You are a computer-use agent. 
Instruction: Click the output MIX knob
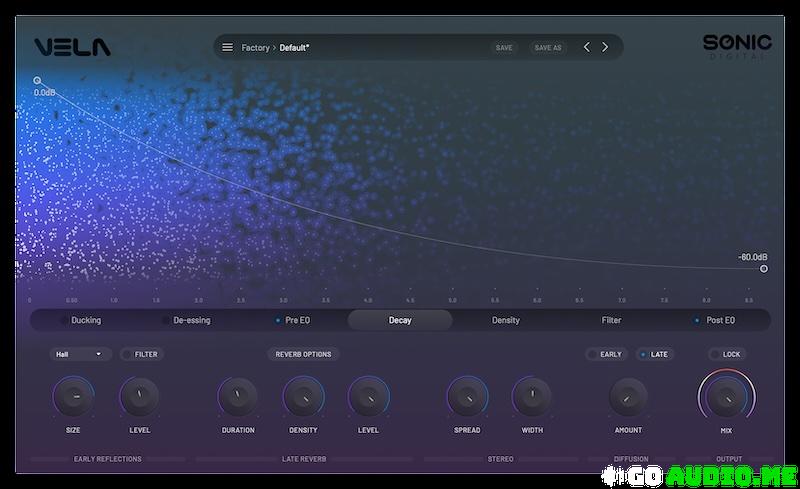[727, 397]
